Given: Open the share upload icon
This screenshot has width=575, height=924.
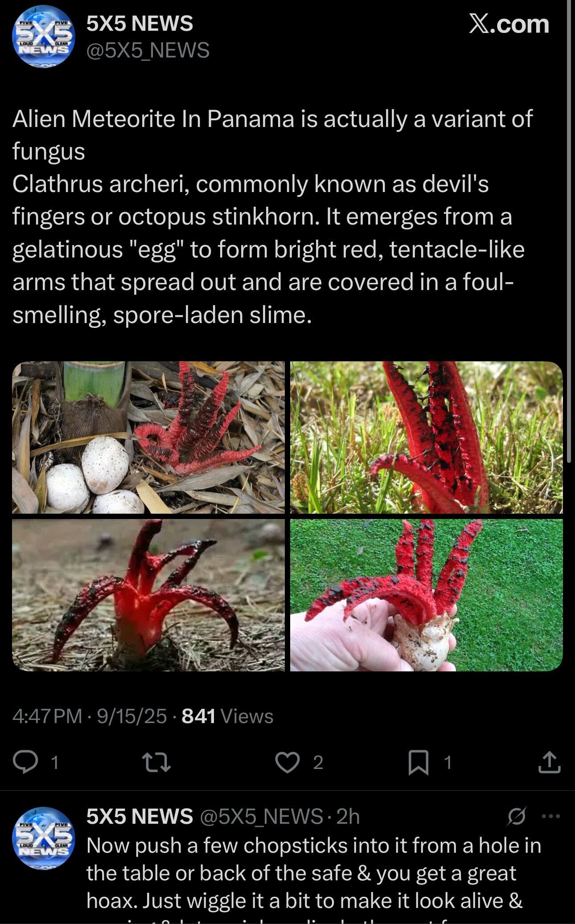Looking at the screenshot, I should click(x=549, y=762).
